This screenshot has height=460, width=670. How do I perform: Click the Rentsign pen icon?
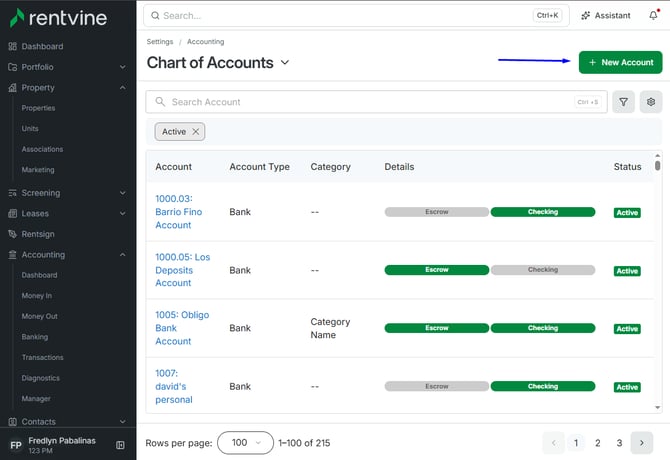coord(12,234)
